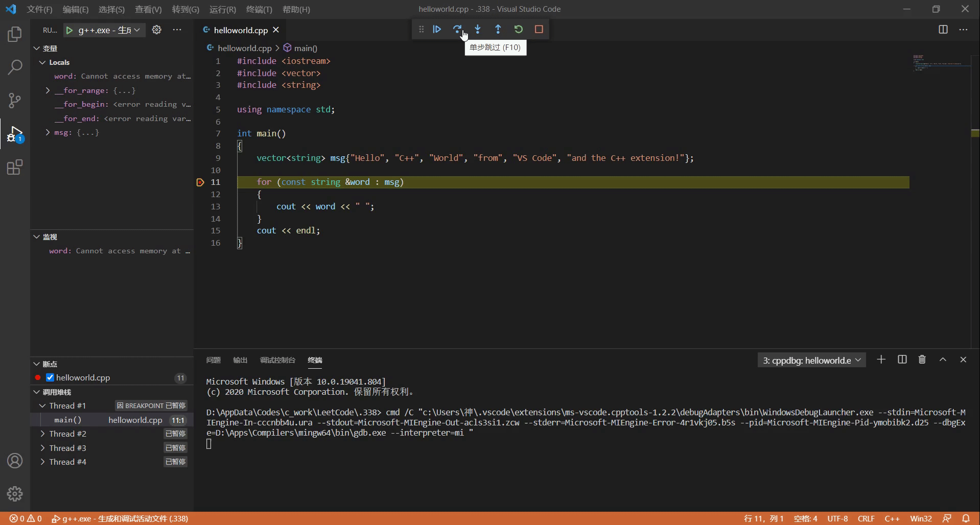Image resolution: width=980 pixels, height=525 pixels.
Task: Open the Manage gear in activity bar
Action: (x=15, y=493)
